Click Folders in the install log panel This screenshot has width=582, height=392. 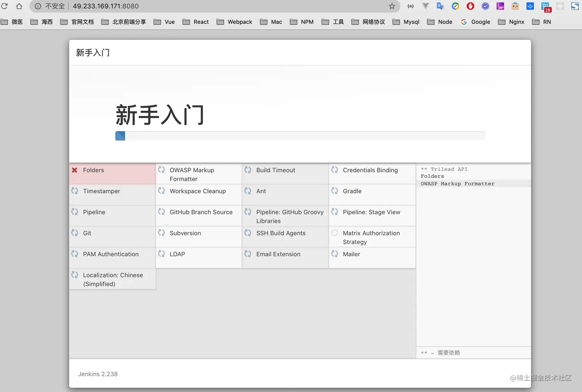coord(432,176)
